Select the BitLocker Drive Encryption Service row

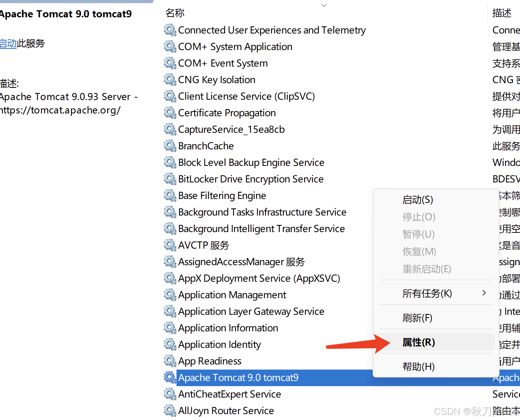(x=251, y=179)
